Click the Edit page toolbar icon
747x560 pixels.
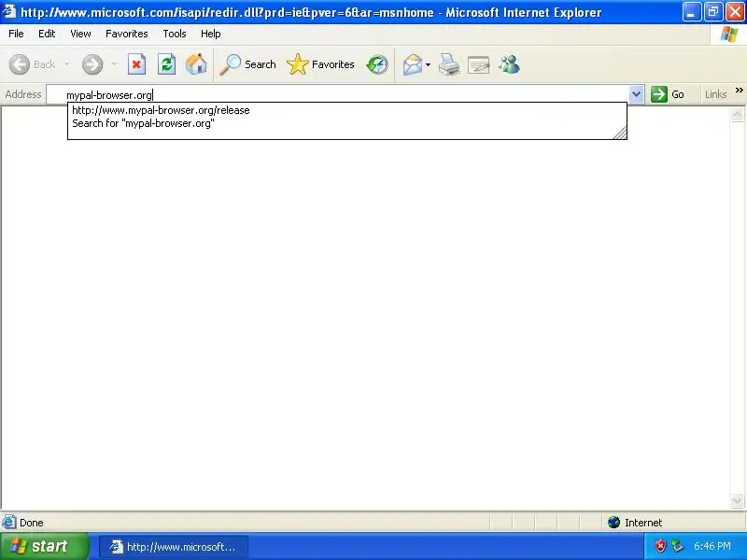coord(479,64)
